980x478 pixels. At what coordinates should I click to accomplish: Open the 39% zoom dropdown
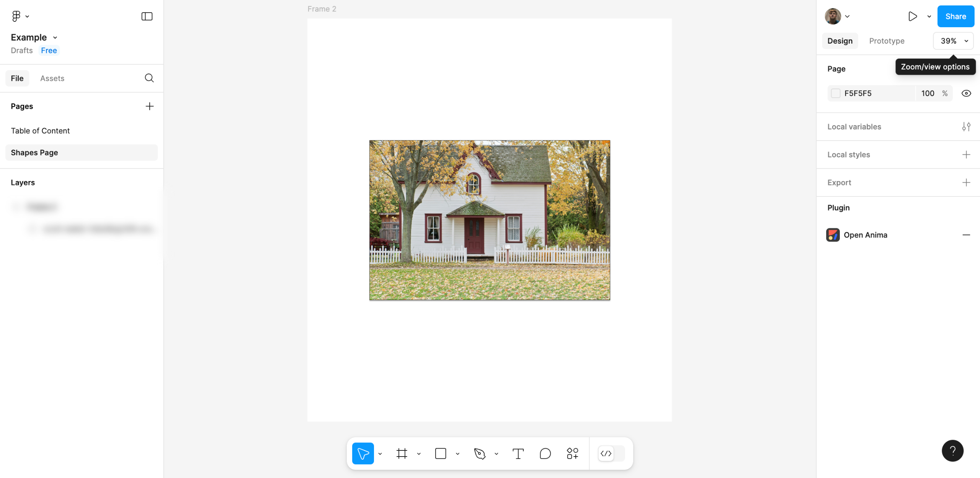coord(953,41)
